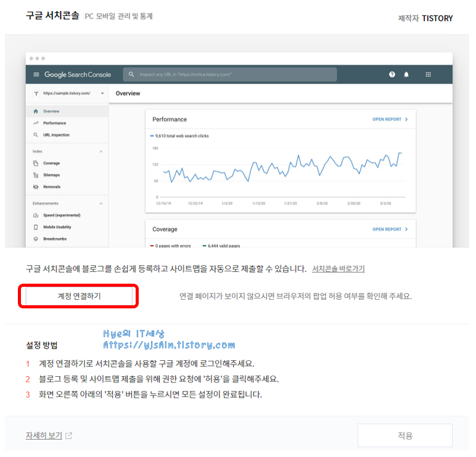Select URL inspection in the sidebar
This screenshot has width=476, height=457.
point(67,135)
